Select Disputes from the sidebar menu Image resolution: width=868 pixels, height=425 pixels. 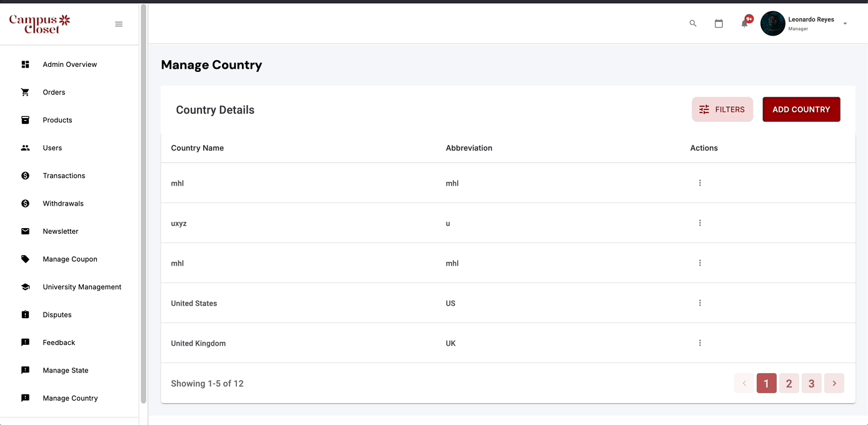(57, 315)
